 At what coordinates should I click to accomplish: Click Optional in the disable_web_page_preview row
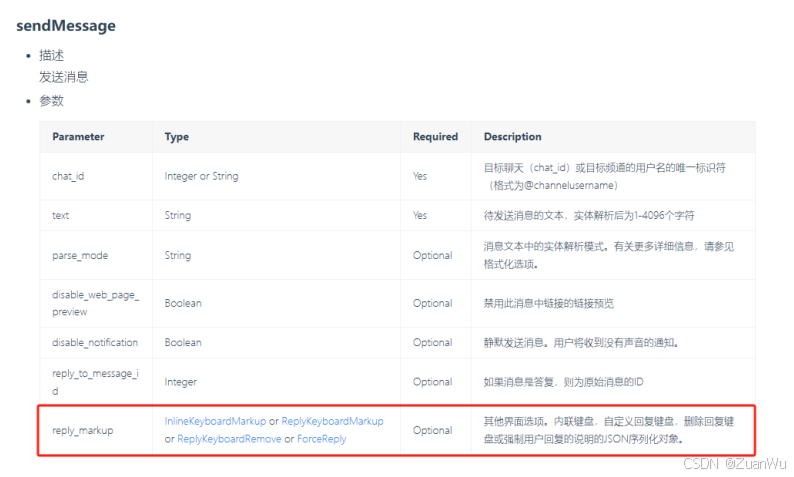click(432, 303)
